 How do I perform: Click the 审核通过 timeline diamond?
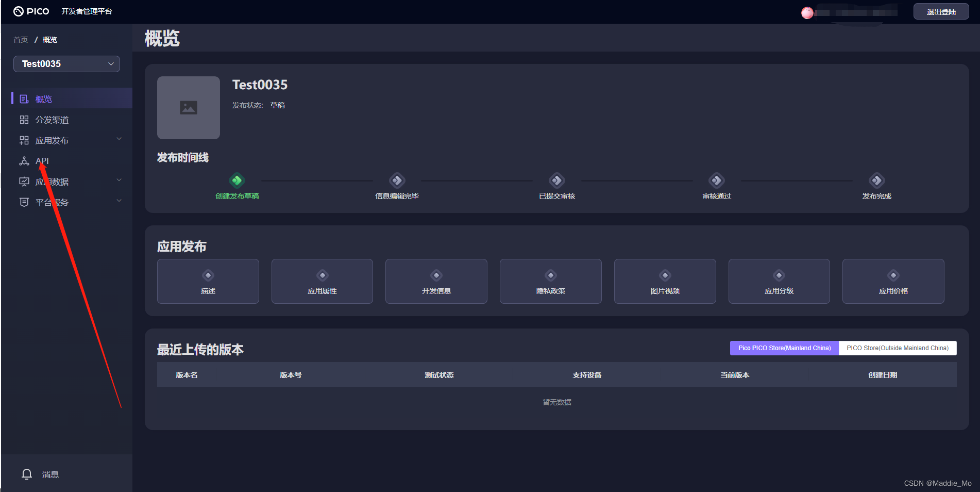point(717,181)
